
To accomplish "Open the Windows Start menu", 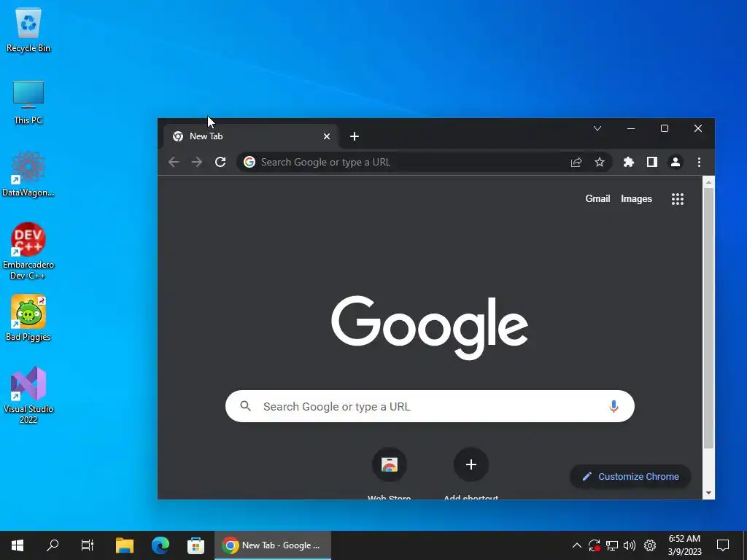I will (x=18, y=545).
